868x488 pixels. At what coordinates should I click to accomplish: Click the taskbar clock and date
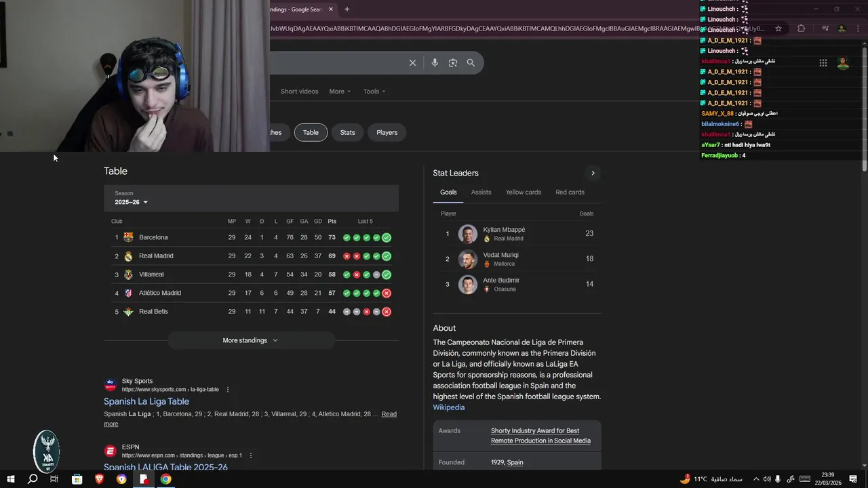827,479
